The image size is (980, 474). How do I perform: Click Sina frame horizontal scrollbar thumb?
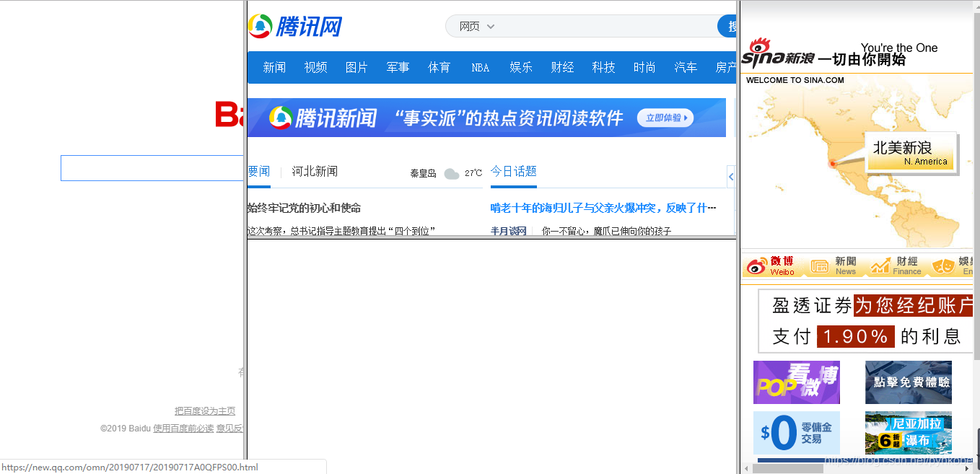(789, 468)
